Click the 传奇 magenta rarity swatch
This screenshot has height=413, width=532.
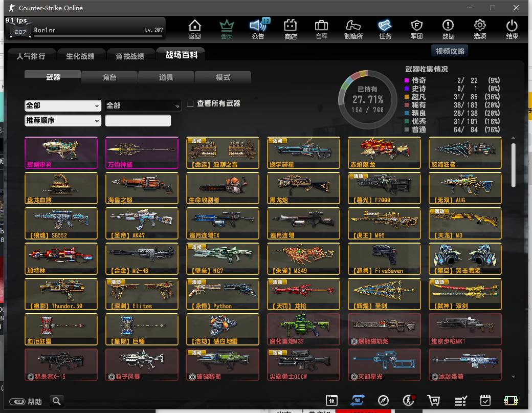pyautogui.click(x=407, y=80)
